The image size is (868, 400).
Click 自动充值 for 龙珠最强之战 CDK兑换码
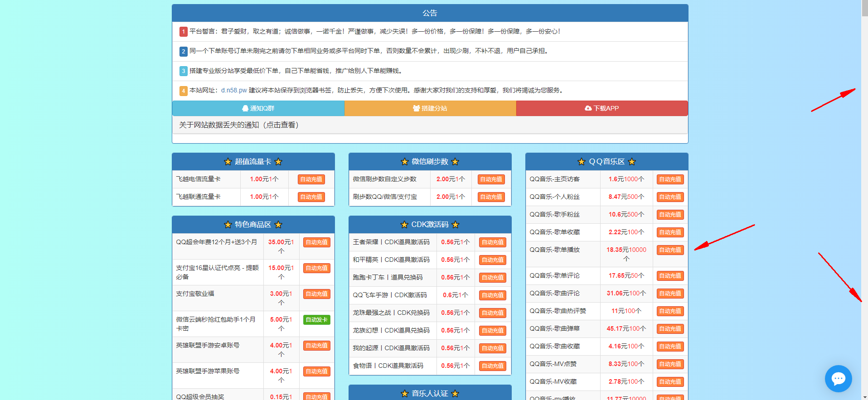pyautogui.click(x=493, y=313)
